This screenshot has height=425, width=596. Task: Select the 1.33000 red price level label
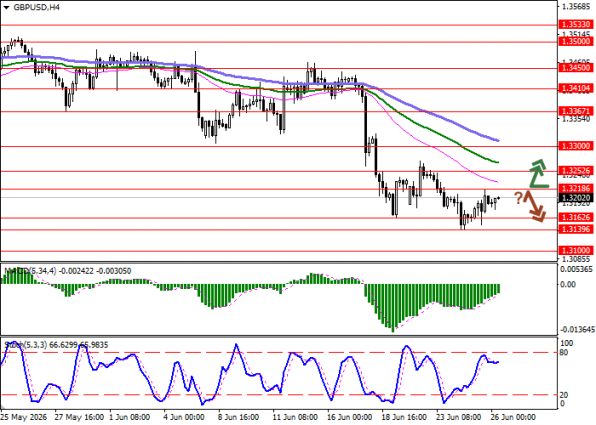(x=575, y=146)
